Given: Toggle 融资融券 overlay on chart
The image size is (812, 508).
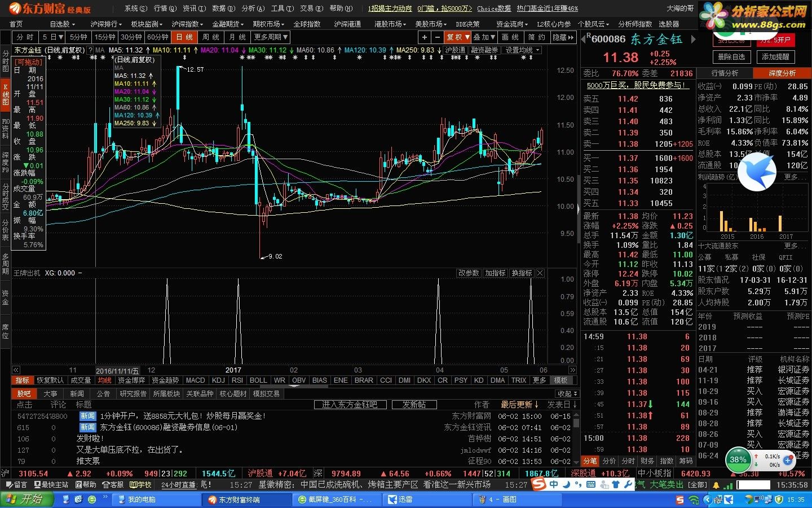Looking at the screenshot, I should click(x=484, y=50).
